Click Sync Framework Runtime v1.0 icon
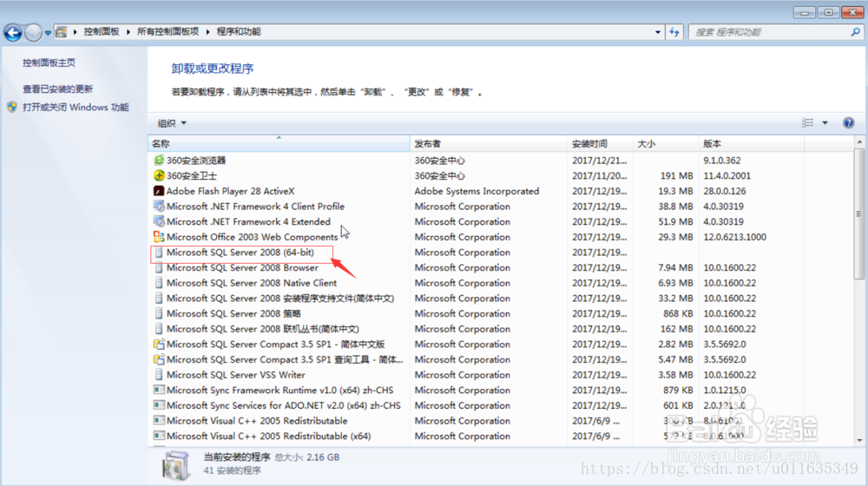 click(159, 390)
